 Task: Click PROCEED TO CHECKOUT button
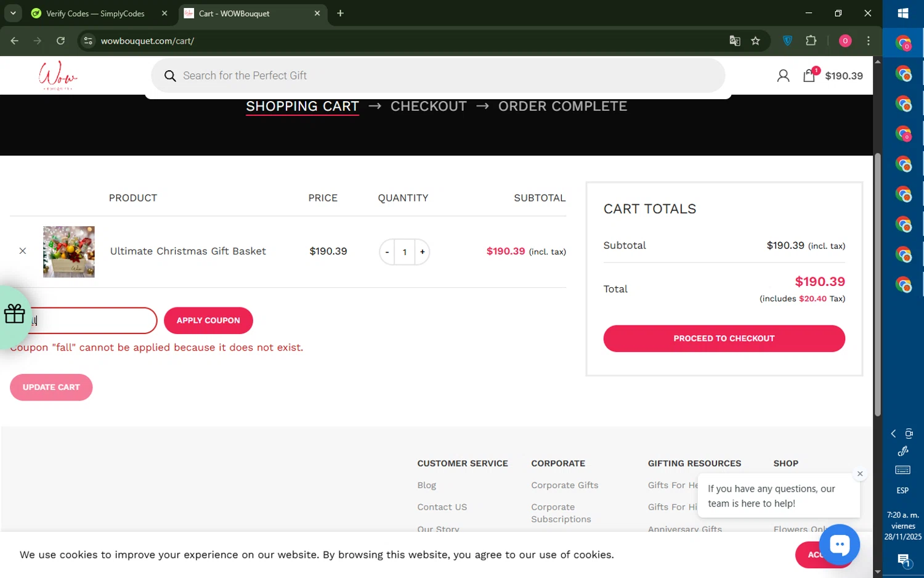point(724,338)
